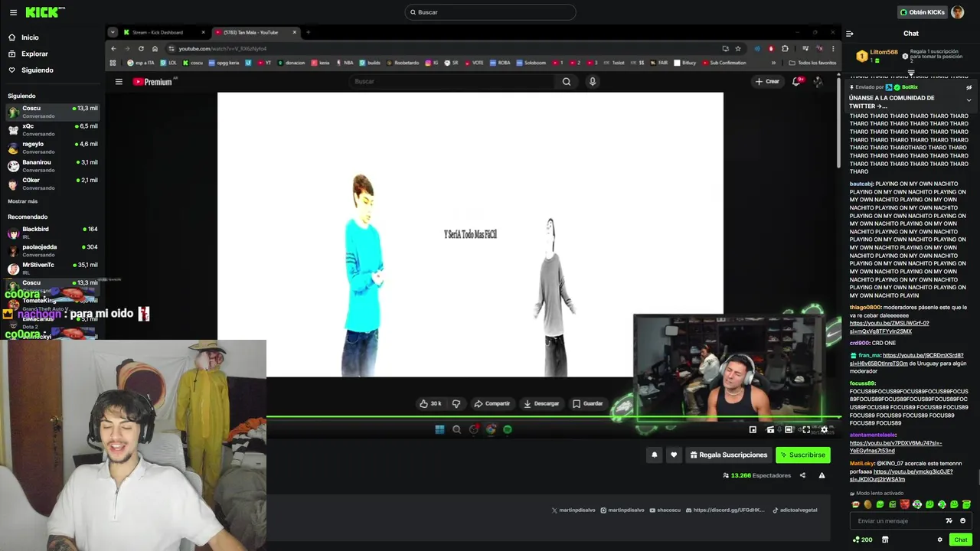Share the stream via the share icon

click(x=802, y=475)
